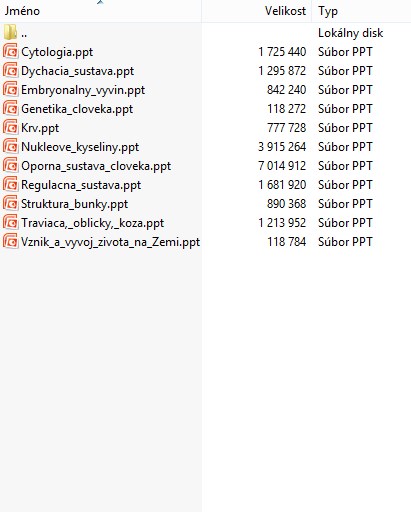Select the Struktura_bunky.ppt filename
The image size is (411, 512).
click(x=74, y=204)
